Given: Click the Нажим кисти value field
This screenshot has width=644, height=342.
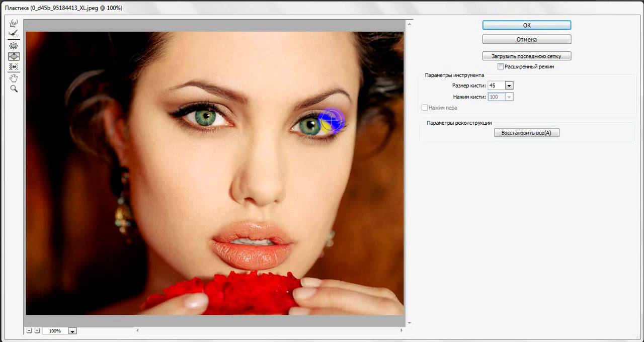Looking at the screenshot, I should click(x=497, y=97).
